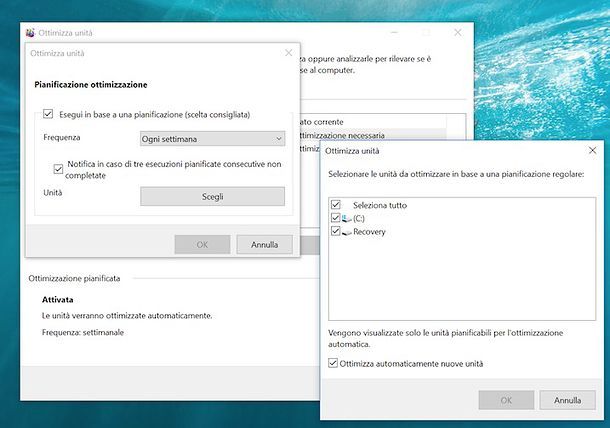610x428 pixels.
Task: Click the 'Ottimizzazione pianificata' section label
Action: click(74, 279)
